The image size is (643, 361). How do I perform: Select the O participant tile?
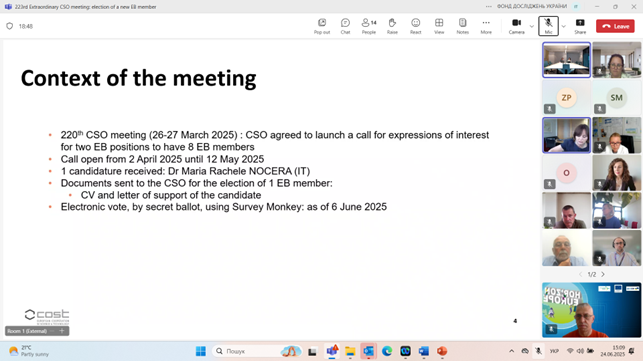566,173
